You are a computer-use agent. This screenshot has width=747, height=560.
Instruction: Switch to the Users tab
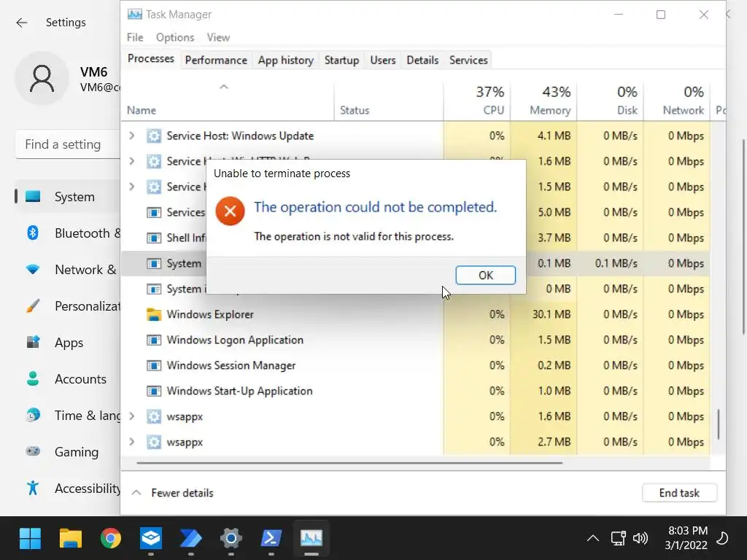[383, 60]
